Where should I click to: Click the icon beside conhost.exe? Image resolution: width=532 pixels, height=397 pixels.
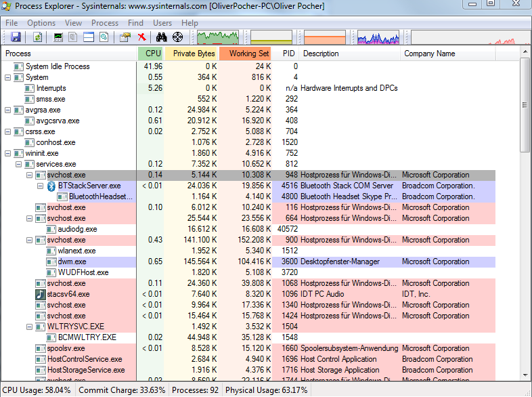coord(30,143)
